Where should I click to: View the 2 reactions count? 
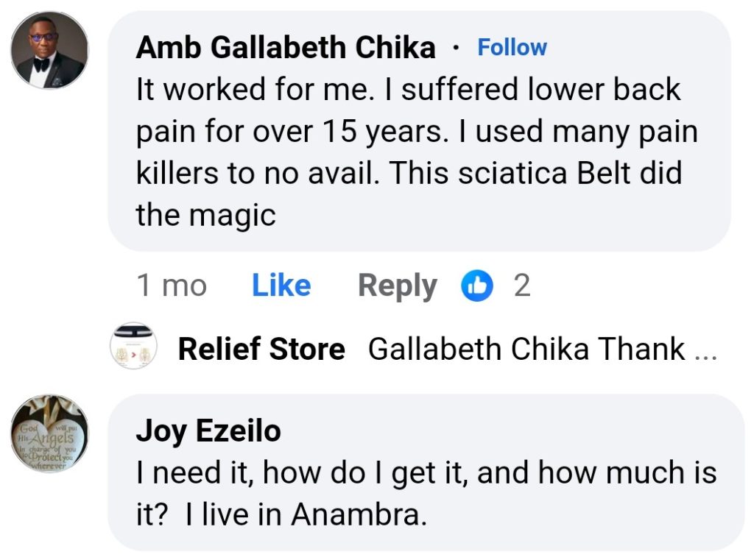(521, 286)
